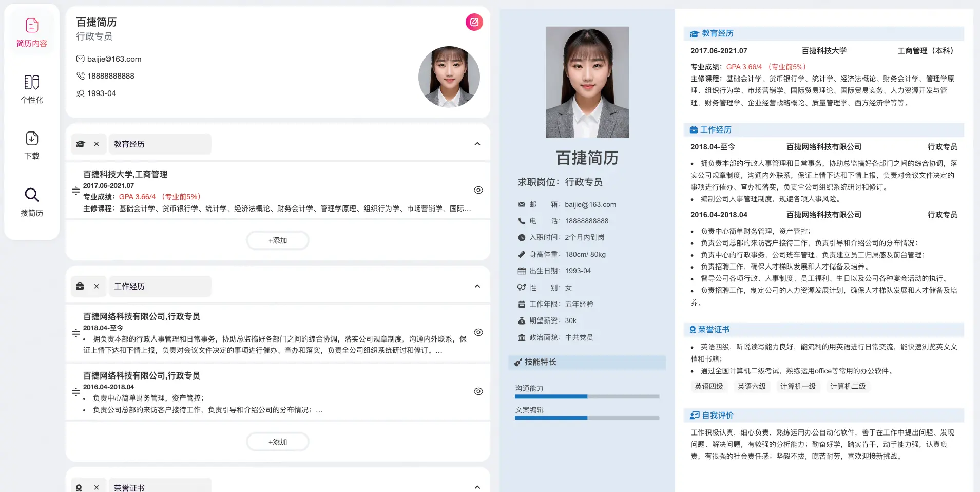
Task: Open the 搜简历 search tab
Action: [32, 202]
